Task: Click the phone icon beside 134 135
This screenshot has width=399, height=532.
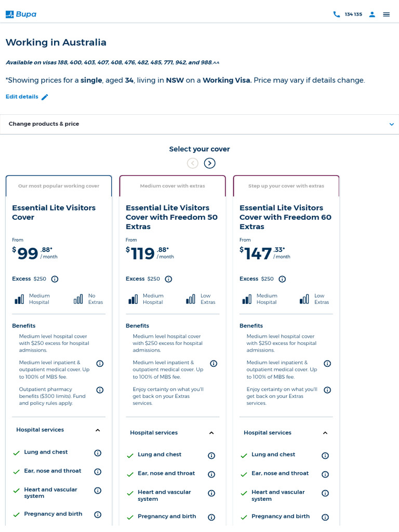Action: 337,14
